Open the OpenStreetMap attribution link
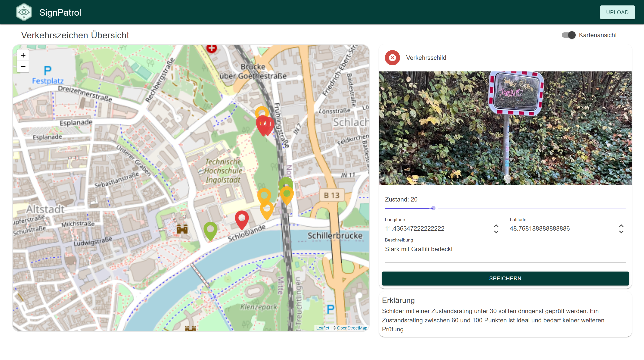The width and height of the screenshot is (644, 360). [352, 328]
